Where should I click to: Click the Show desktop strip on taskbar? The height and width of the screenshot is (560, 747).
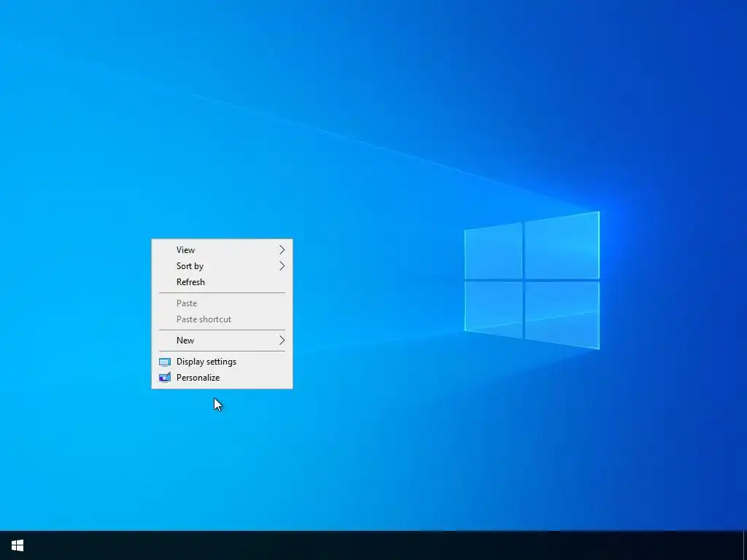tap(745, 545)
